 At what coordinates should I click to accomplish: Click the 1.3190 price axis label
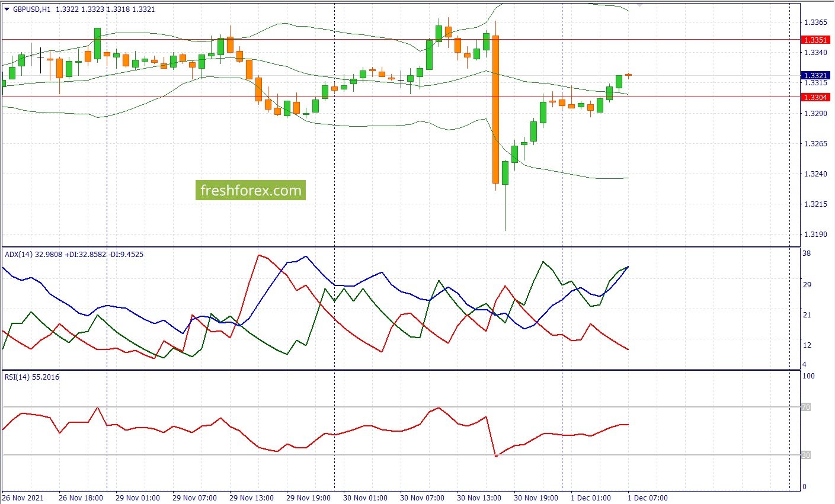click(815, 235)
